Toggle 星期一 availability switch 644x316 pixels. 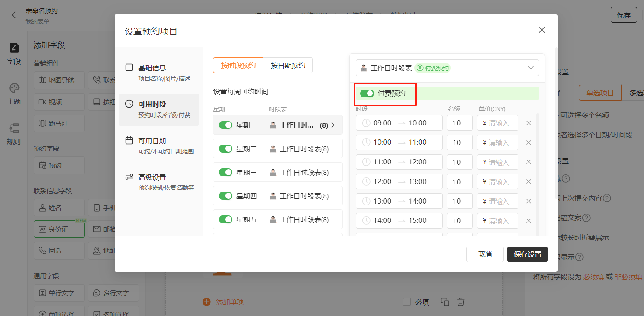[x=226, y=125]
